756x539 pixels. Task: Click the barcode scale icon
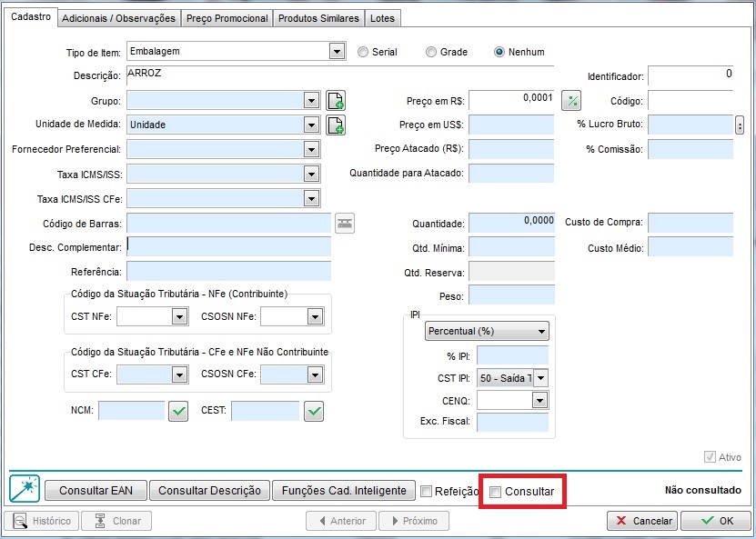coord(345,223)
